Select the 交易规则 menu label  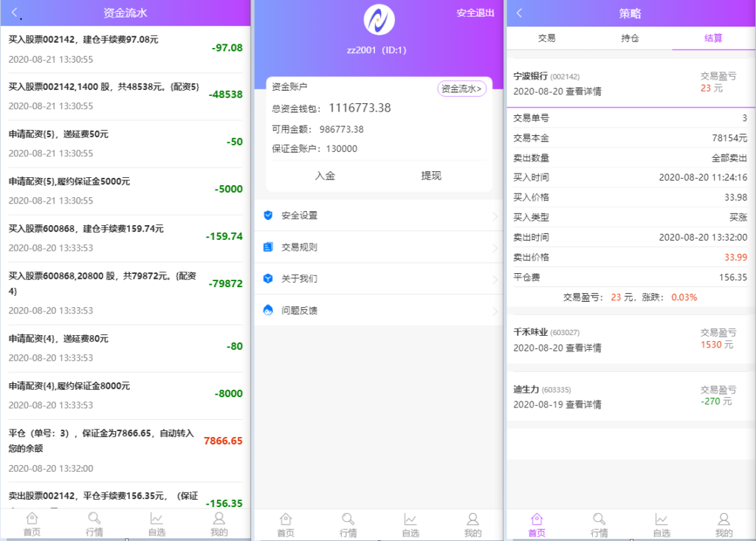pyautogui.click(x=300, y=247)
